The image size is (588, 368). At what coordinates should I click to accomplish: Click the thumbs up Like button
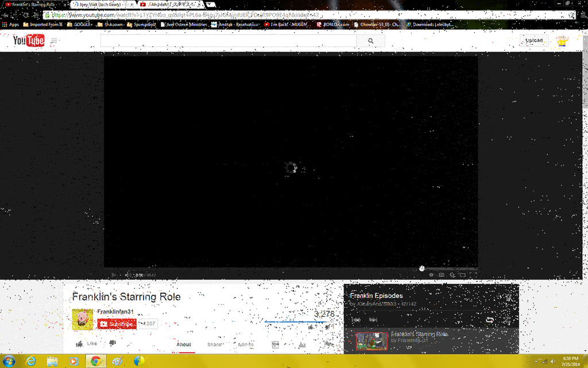[x=87, y=343]
